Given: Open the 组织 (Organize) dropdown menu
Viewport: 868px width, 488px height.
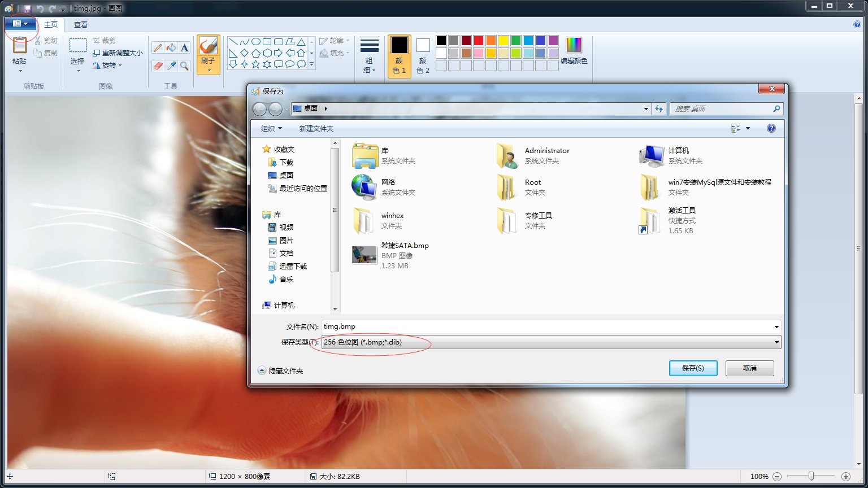Looking at the screenshot, I should pyautogui.click(x=271, y=129).
